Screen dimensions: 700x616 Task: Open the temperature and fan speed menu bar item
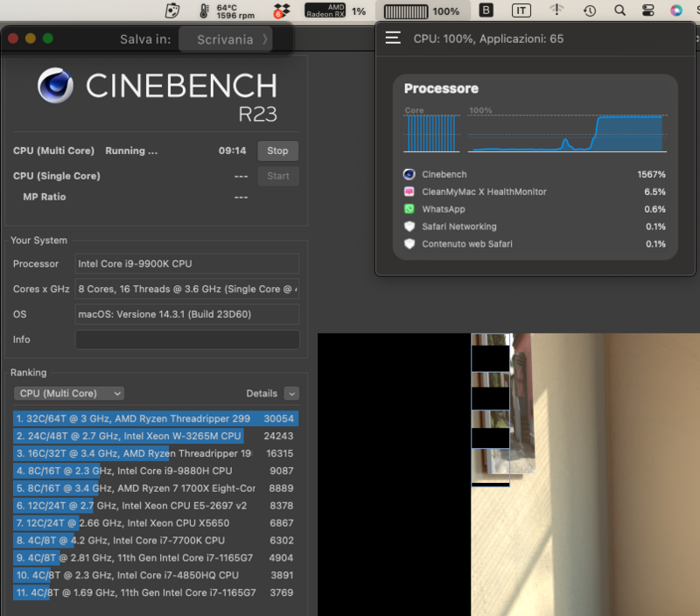(x=227, y=11)
